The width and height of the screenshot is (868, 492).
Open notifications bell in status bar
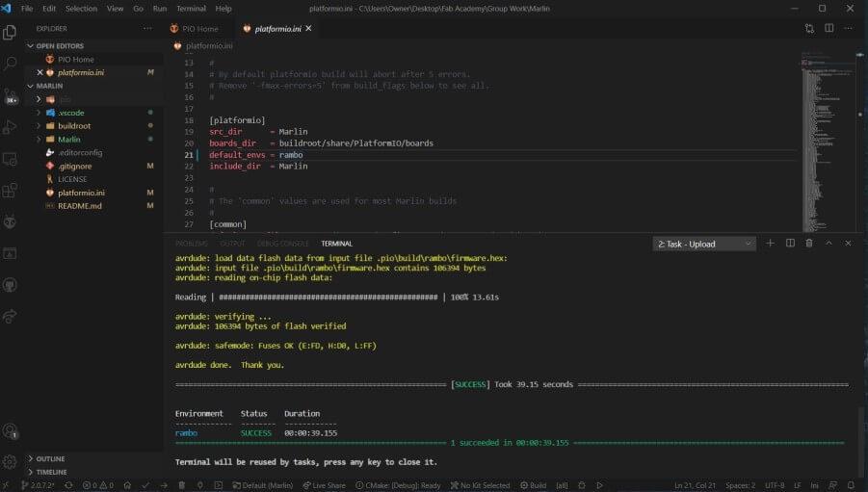tap(851, 485)
